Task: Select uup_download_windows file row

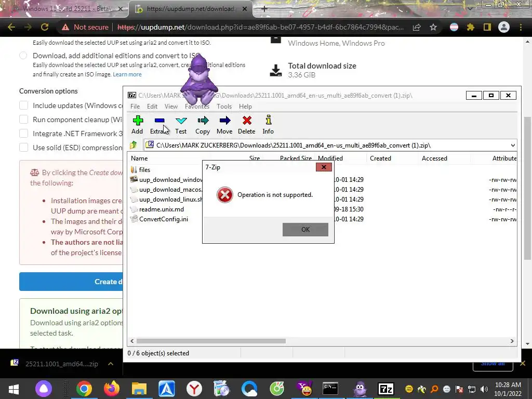Action: [166, 179]
